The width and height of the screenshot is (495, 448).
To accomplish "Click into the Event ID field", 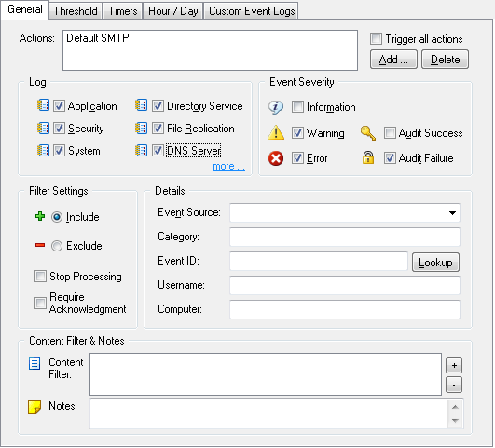I will pos(319,261).
